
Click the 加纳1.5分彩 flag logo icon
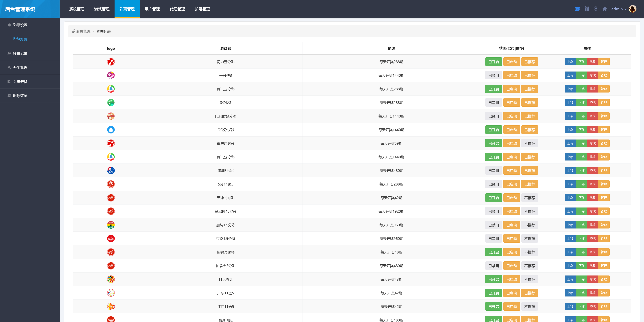(111, 225)
